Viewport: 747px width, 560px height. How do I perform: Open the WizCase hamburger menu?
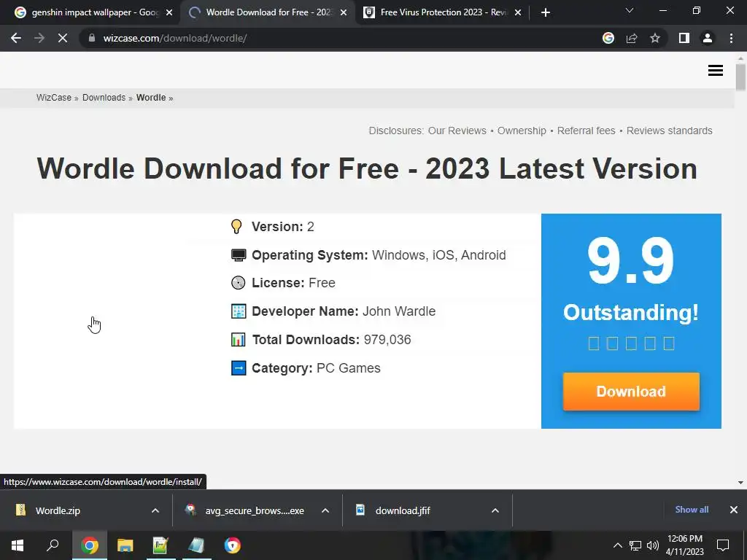716,71
